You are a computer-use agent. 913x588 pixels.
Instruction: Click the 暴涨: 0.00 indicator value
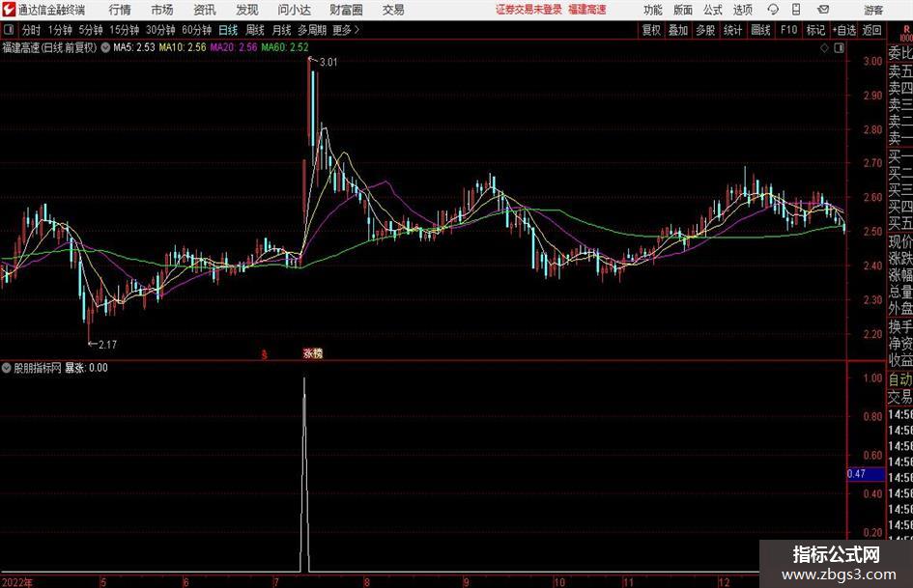[x=86, y=368]
